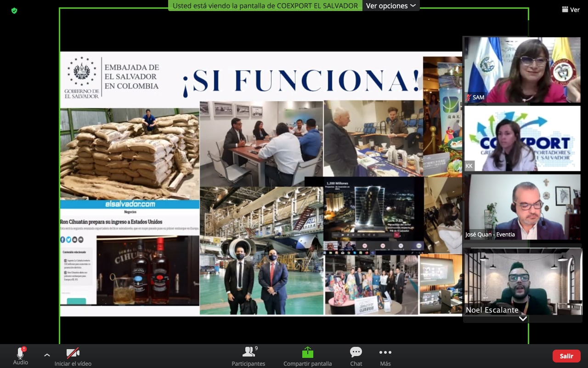Leave meeting with Salir button
Viewport: 588px width, 368px height.
pos(566,356)
